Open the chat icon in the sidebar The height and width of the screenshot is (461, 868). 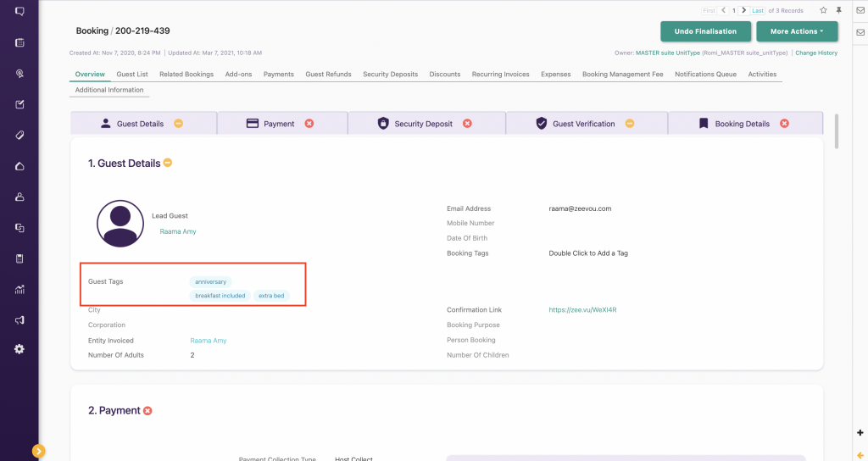(19, 11)
